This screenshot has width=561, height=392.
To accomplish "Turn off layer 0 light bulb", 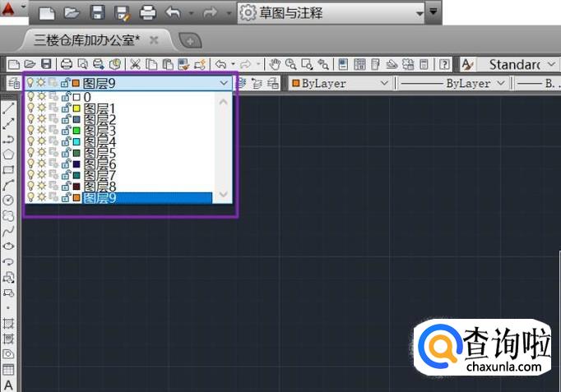I will [x=30, y=96].
